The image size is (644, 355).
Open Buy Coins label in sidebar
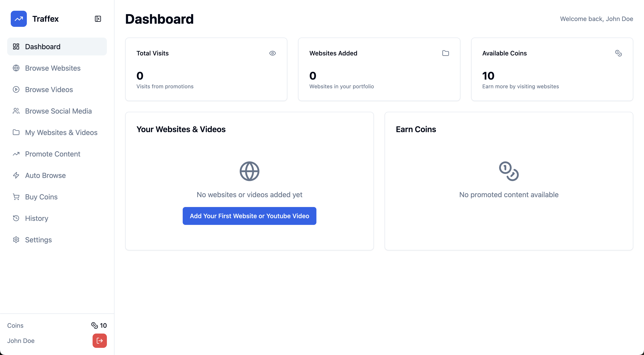click(x=41, y=197)
